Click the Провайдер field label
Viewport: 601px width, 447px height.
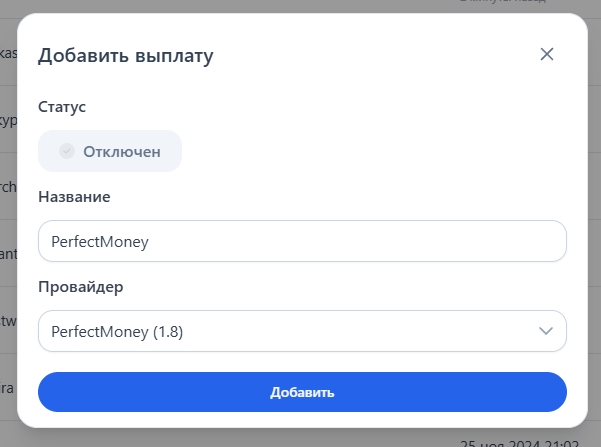(80, 287)
